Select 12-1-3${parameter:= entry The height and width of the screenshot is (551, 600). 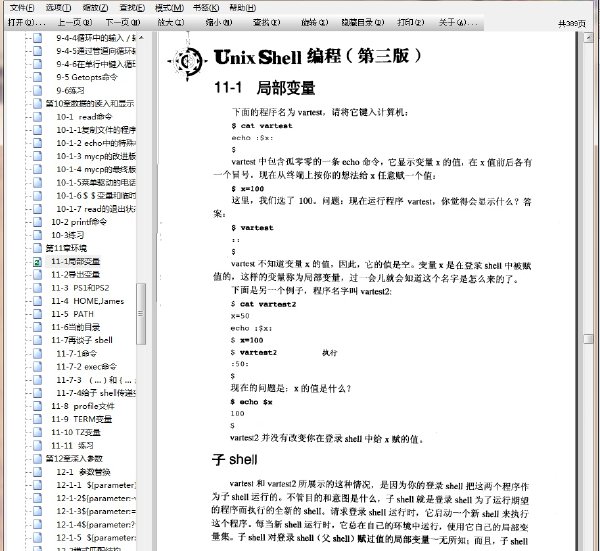pos(96,511)
